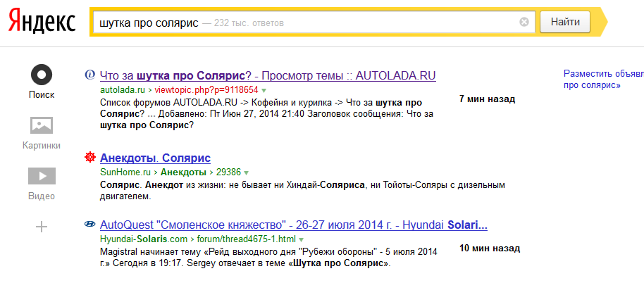644x283 pixels.
Task: Click the 232 тыс. ответов count
Action: pos(249,23)
